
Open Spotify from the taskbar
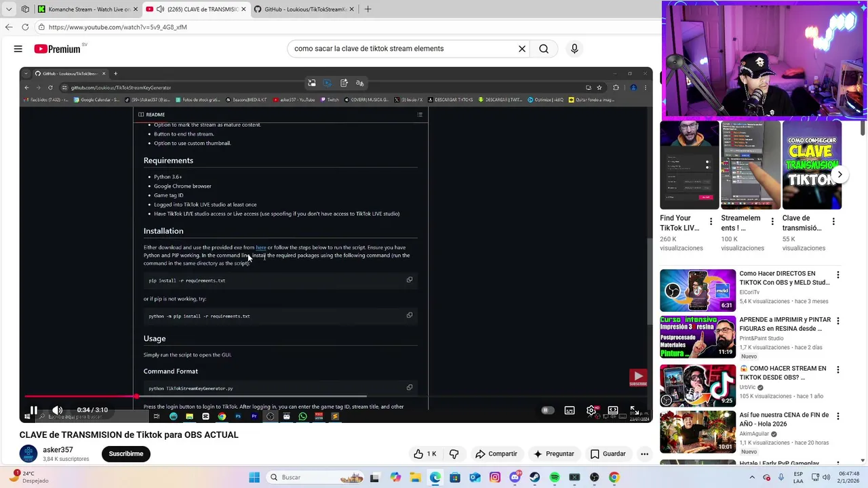point(555,477)
